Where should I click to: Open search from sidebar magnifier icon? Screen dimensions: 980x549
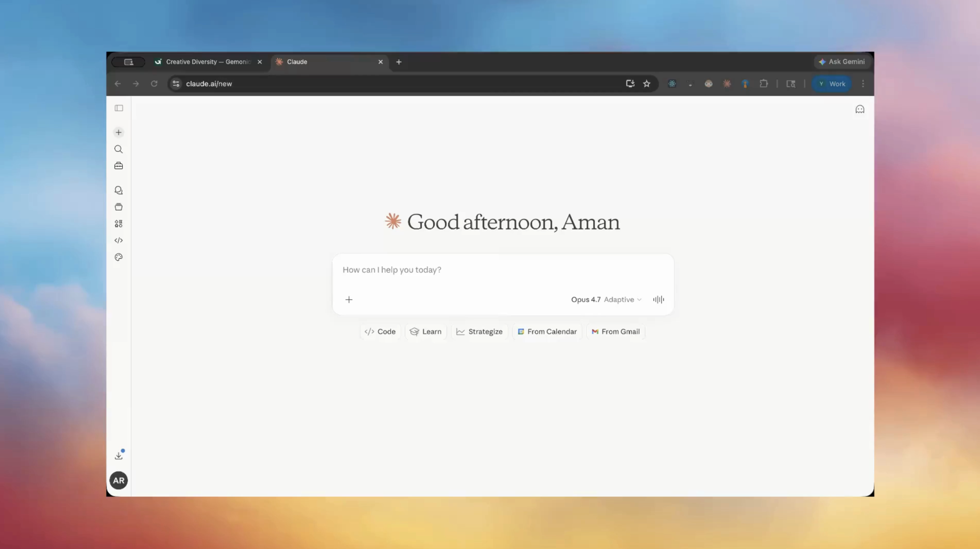(119, 149)
